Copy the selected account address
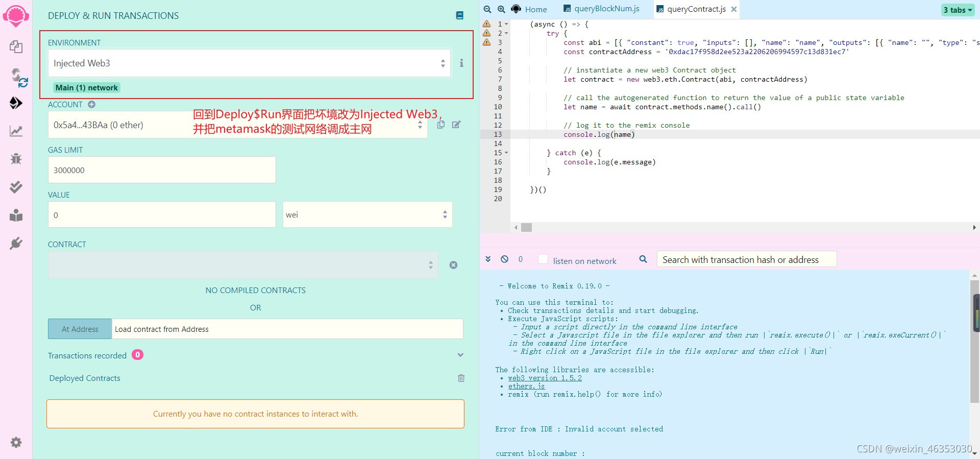 click(441, 125)
